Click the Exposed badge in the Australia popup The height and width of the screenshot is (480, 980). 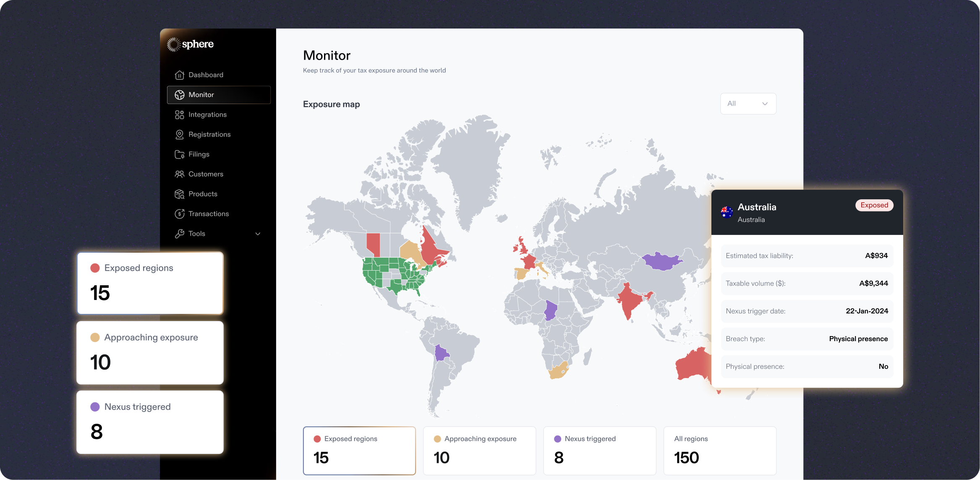[874, 205]
